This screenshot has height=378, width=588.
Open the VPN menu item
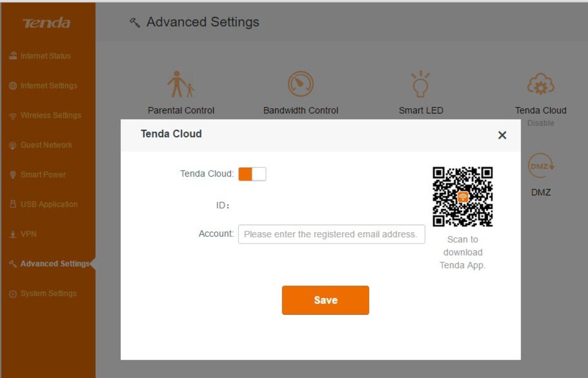tap(29, 234)
